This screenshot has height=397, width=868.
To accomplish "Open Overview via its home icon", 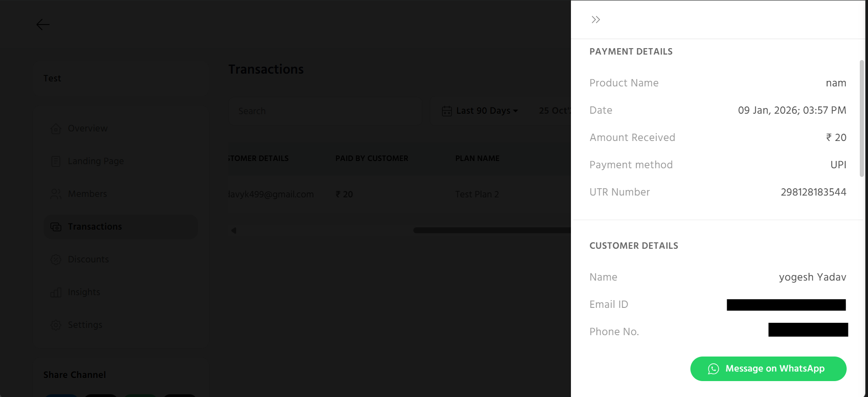I will (56, 129).
